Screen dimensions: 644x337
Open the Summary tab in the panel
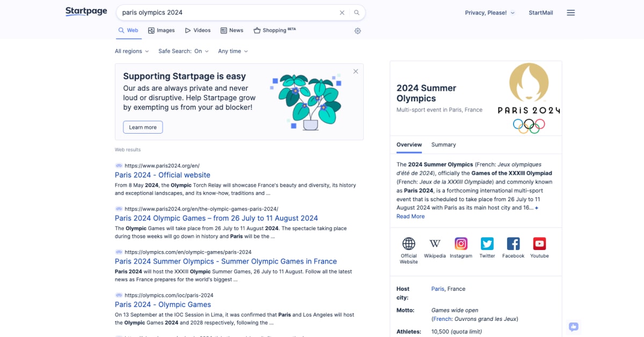point(443,144)
